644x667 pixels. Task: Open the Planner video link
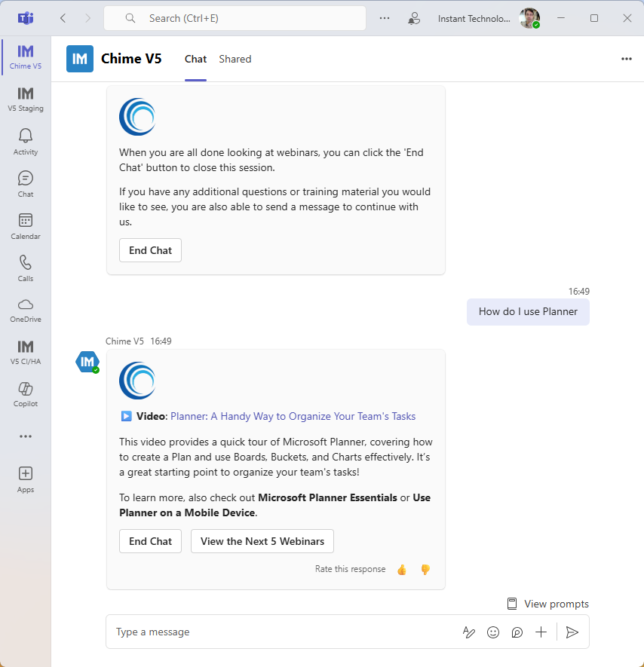(x=293, y=416)
